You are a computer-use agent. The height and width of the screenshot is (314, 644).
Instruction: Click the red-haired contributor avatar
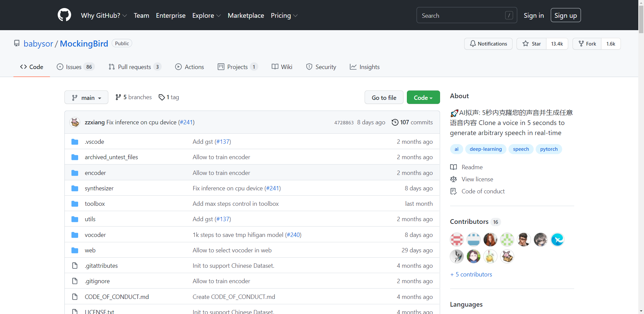490,240
